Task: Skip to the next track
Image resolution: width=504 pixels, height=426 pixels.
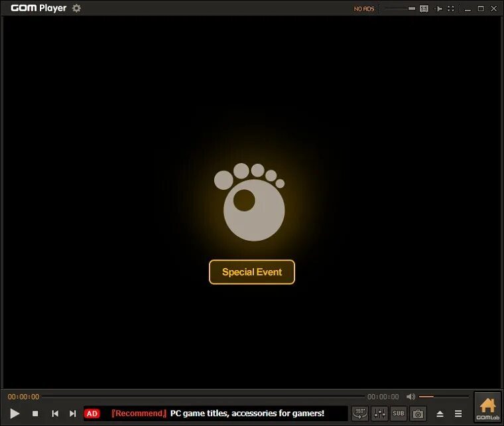Action: pyautogui.click(x=73, y=413)
